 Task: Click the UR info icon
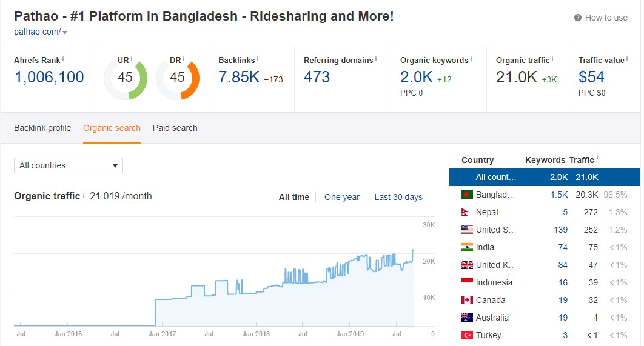[x=132, y=59]
